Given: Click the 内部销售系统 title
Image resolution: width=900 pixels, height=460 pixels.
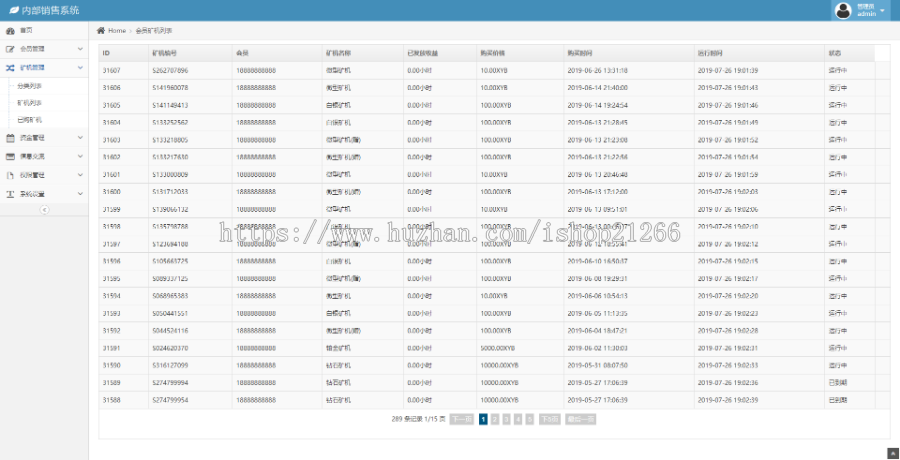Looking at the screenshot, I should [51, 10].
